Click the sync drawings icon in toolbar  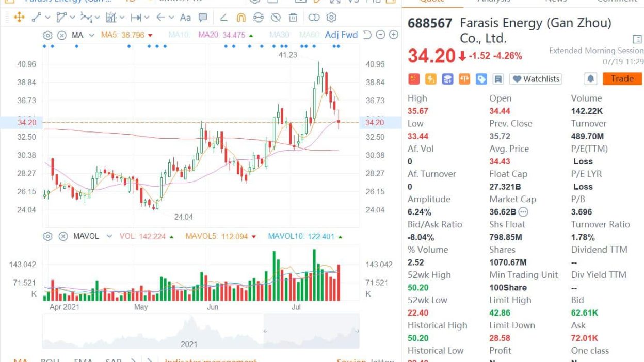pyautogui.click(x=259, y=18)
